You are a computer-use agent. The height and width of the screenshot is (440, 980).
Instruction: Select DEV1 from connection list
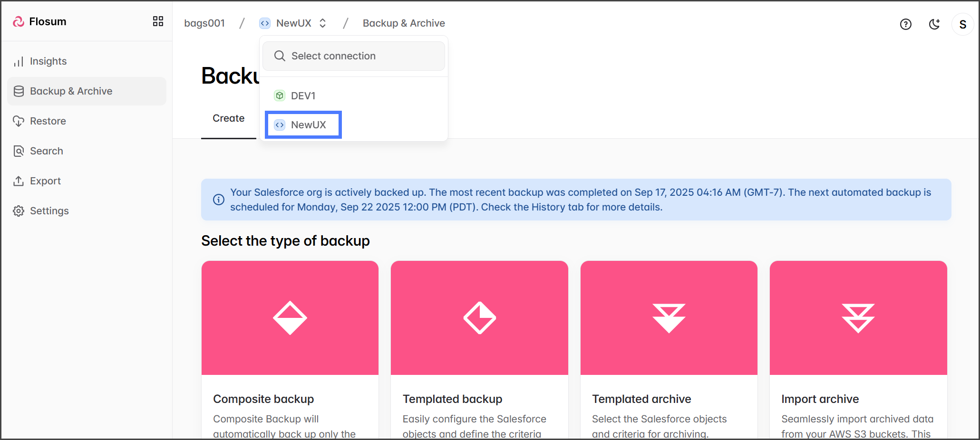click(303, 96)
